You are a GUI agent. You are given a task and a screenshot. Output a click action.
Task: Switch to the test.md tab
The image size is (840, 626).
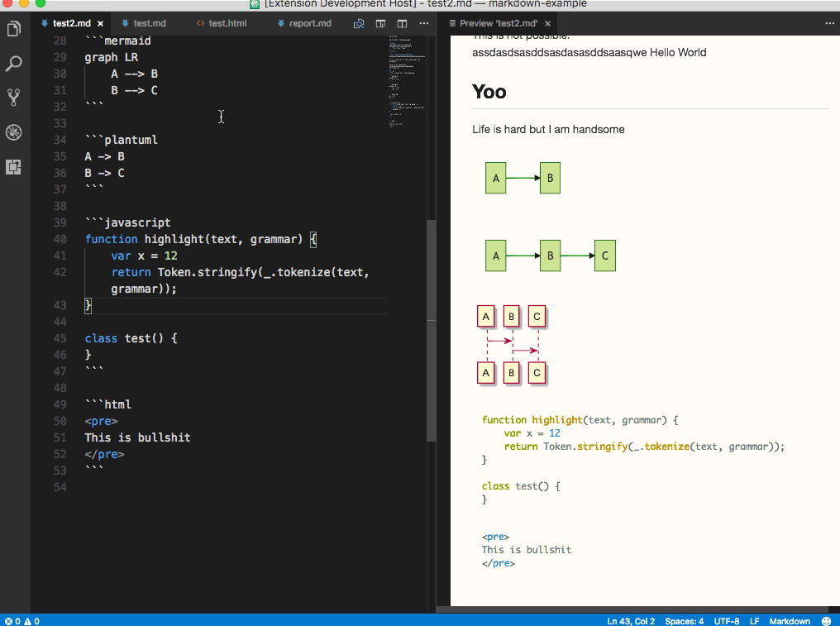pos(150,24)
